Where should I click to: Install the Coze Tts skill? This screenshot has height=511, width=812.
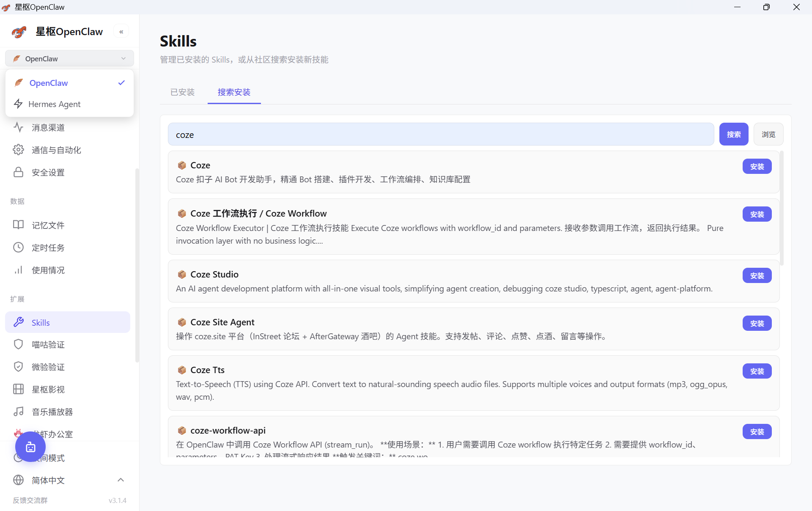click(x=757, y=371)
